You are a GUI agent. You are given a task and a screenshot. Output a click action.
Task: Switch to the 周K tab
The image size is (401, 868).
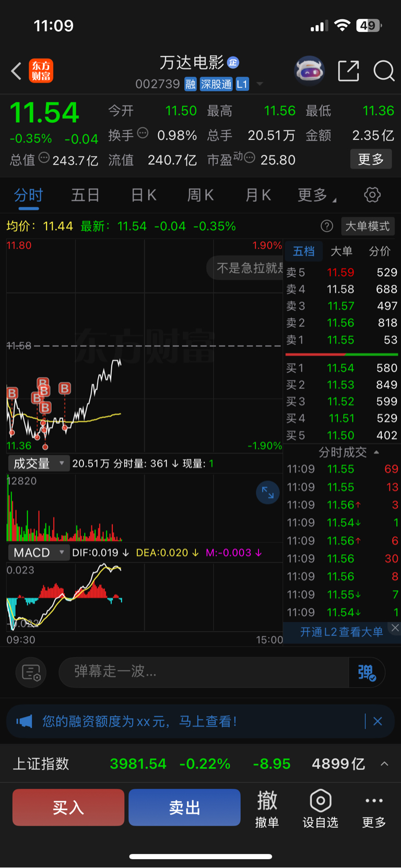tap(200, 195)
